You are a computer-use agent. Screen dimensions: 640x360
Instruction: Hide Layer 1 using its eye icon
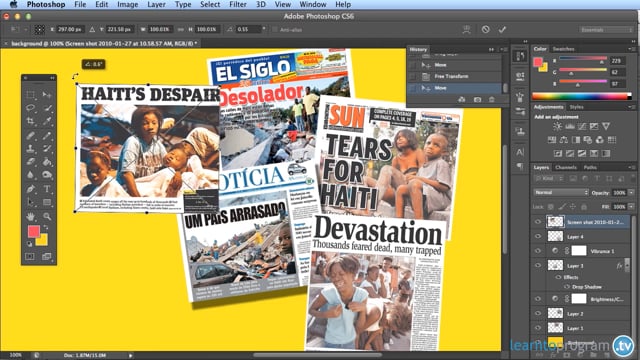coord(538,328)
